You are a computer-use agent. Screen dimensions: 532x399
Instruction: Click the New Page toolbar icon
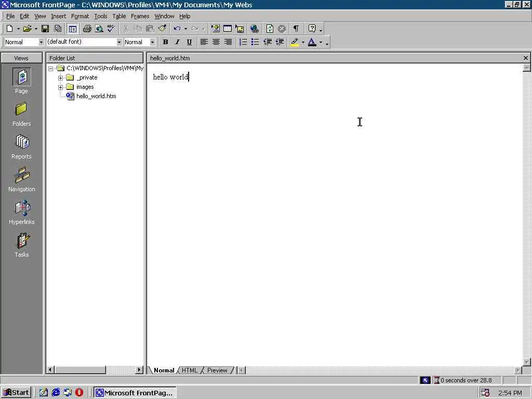click(9, 29)
